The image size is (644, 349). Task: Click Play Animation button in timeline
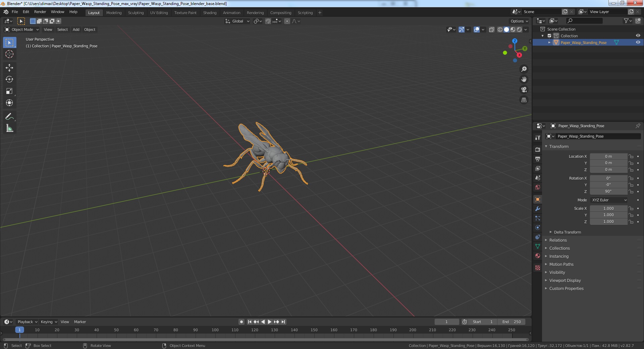(270, 322)
